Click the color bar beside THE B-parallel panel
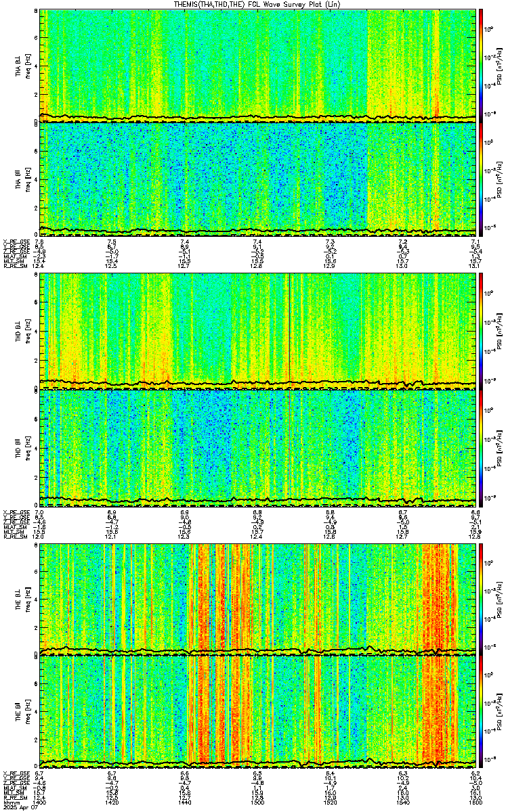This screenshot has width=508, height=812. tap(482, 711)
